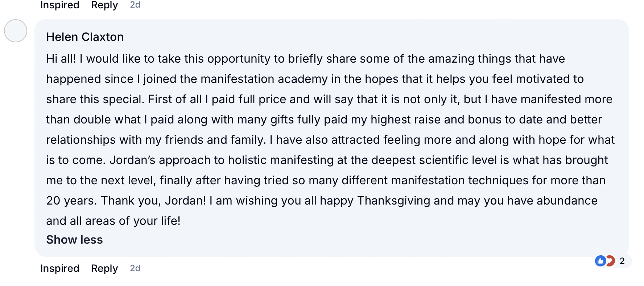Open the reaction count showing 2
This screenshot has width=644, height=286.
point(622,261)
